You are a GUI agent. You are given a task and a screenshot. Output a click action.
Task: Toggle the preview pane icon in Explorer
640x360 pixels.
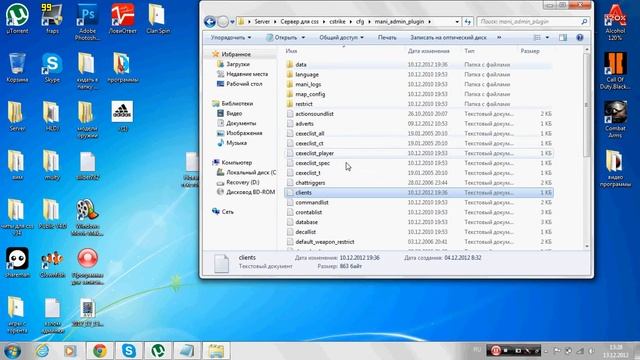(x=563, y=38)
